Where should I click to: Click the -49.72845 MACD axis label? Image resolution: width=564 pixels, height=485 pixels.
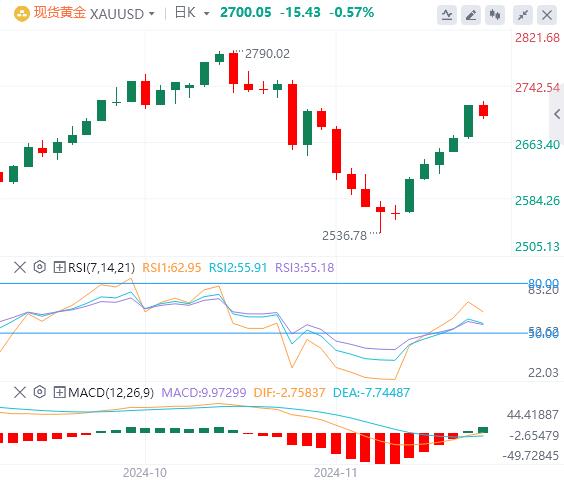531,456
